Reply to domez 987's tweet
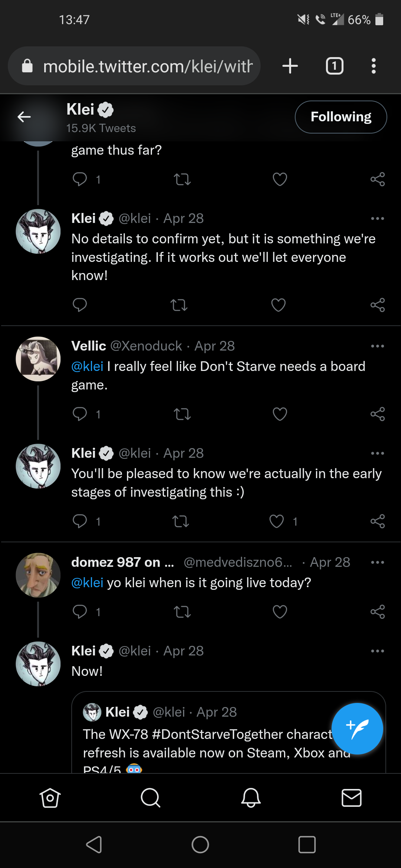401x868 pixels. pos(80,612)
